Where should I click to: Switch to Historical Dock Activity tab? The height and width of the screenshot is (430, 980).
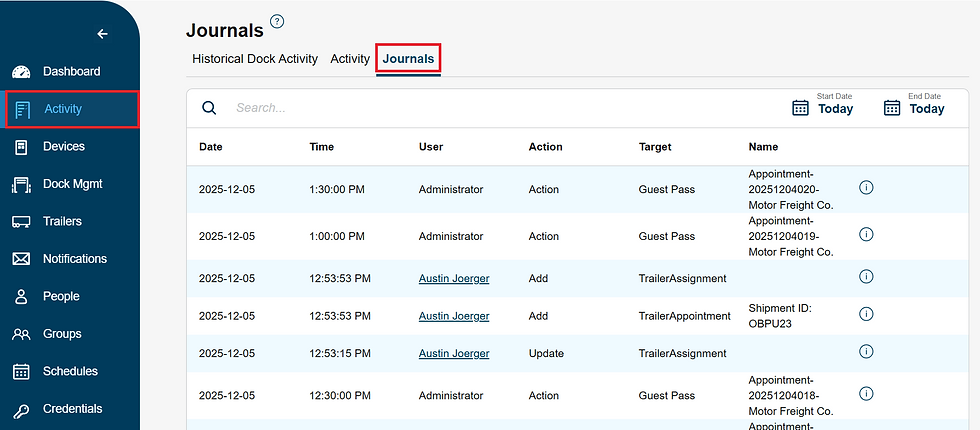(x=255, y=59)
